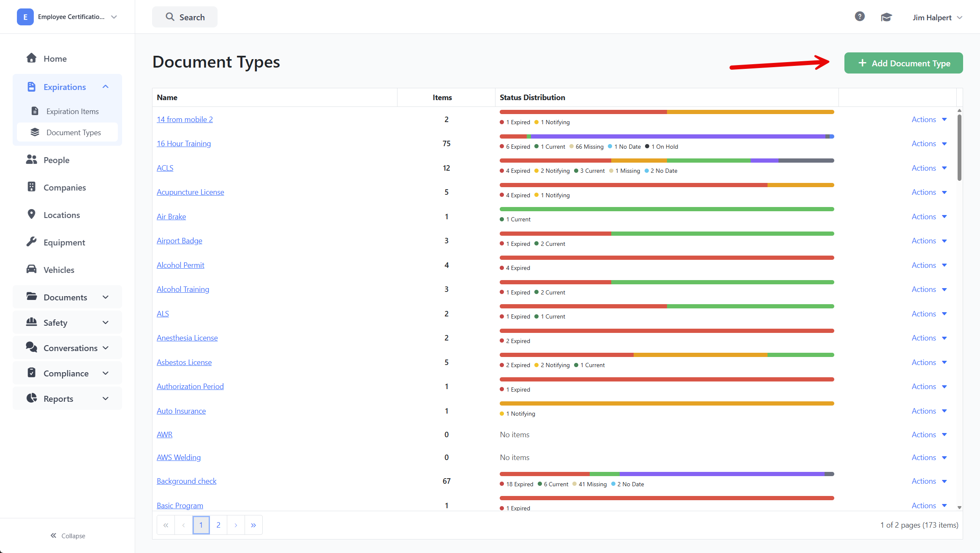Viewport: 980px width, 553px height.
Task: Go to page 2 of results
Action: pos(218,525)
